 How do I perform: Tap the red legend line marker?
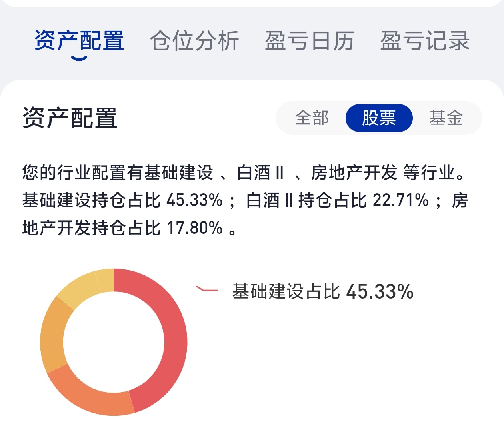[207, 289]
